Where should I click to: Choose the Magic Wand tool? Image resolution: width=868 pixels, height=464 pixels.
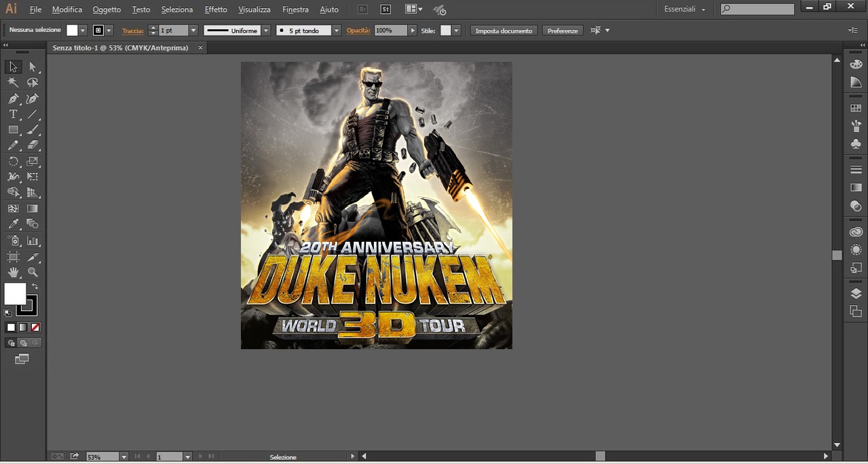tap(13, 82)
